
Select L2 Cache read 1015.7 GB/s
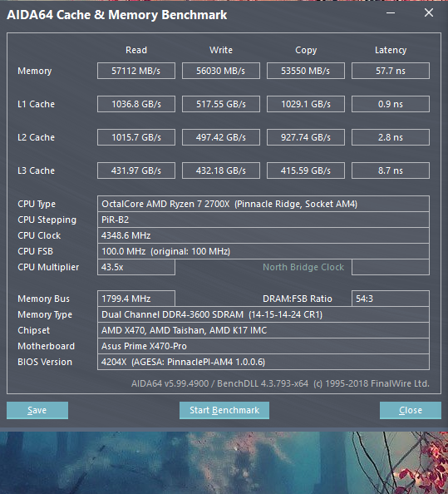(x=136, y=137)
